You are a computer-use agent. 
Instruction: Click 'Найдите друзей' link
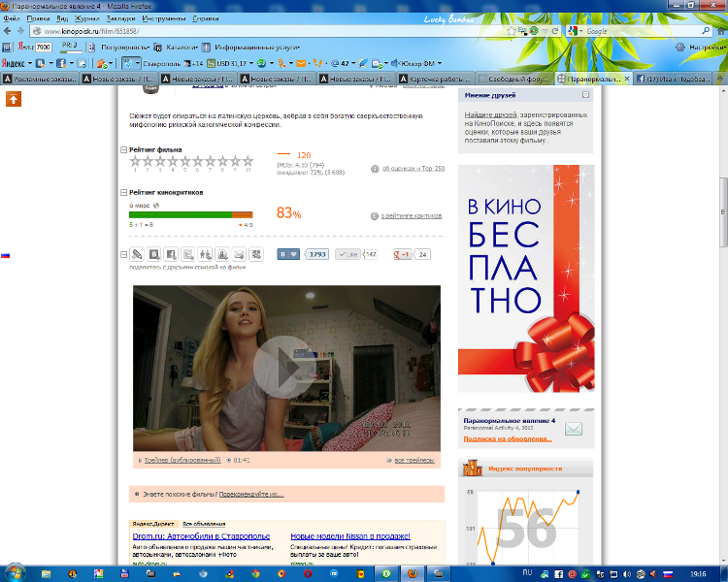[490, 114]
